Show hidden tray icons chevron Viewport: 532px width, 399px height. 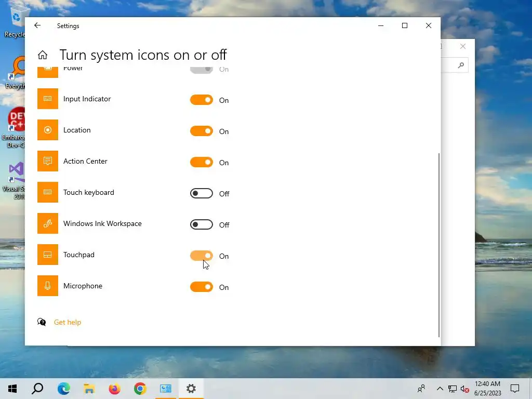[440, 389]
